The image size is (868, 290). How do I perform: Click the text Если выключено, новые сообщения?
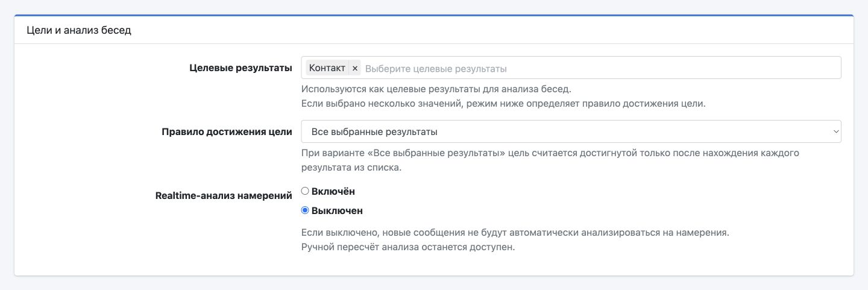pyautogui.click(x=515, y=232)
